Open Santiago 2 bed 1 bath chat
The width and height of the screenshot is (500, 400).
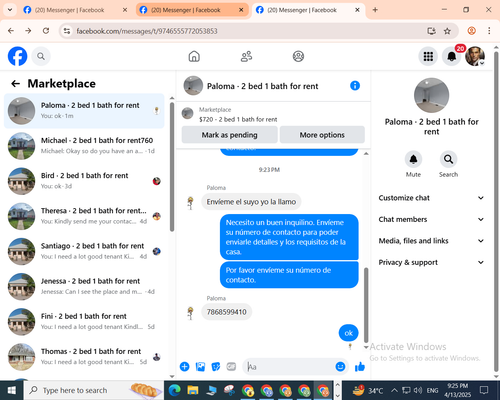click(84, 251)
